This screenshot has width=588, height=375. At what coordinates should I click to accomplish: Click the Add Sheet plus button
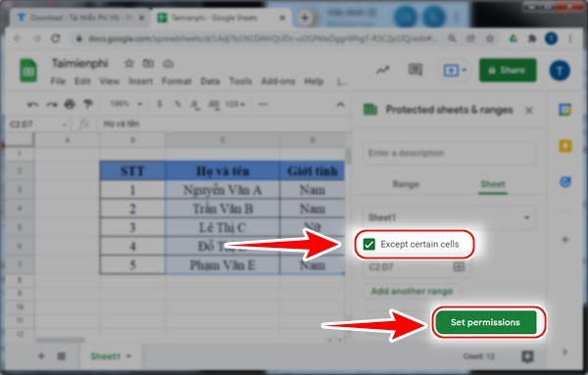tap(41, 355)
